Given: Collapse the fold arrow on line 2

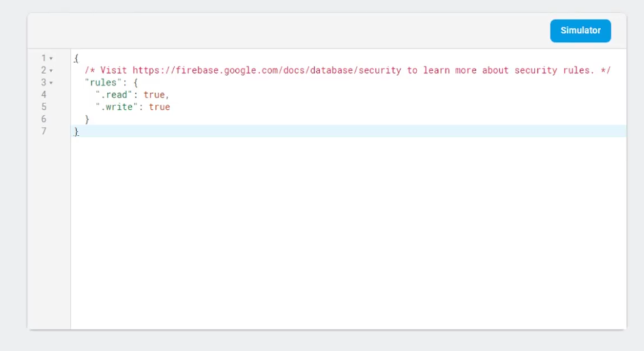Looking at the screenshot, I should coord(51,70).
